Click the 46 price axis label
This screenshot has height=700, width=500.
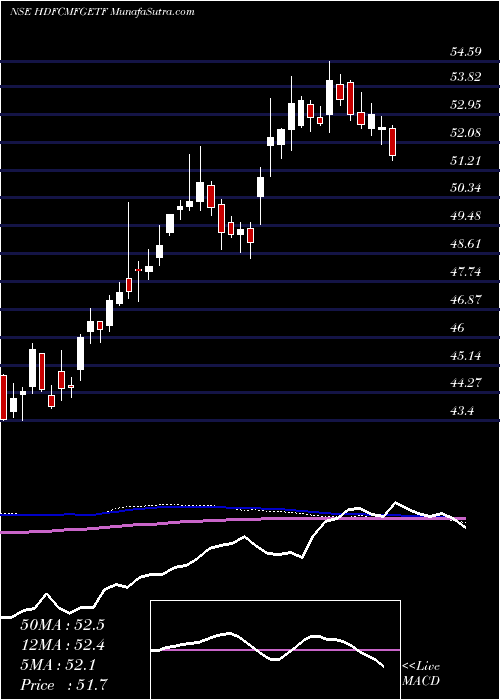click(458, 328)
